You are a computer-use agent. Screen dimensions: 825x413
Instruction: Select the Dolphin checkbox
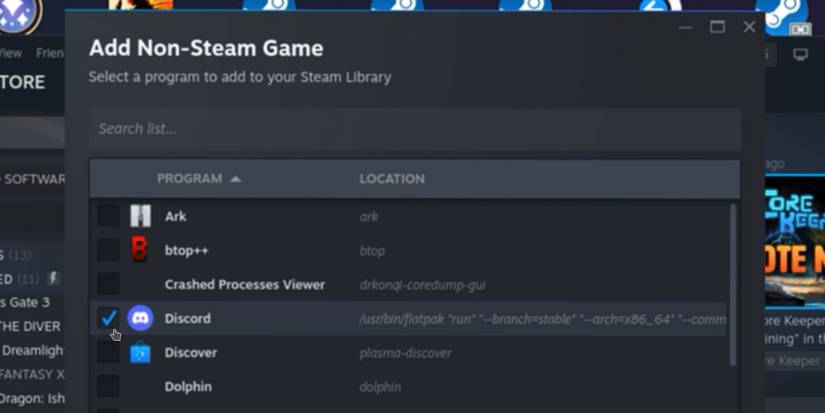(x=108, y=386)
